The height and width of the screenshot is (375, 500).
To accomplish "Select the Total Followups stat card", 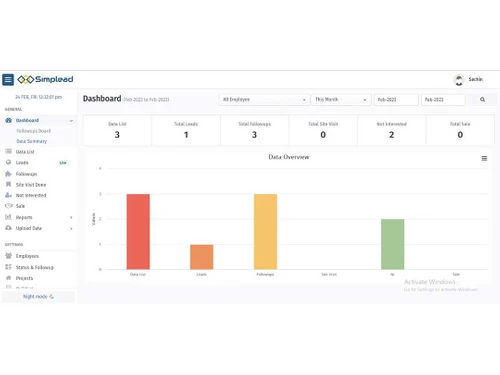I will (x=254, y=130).
